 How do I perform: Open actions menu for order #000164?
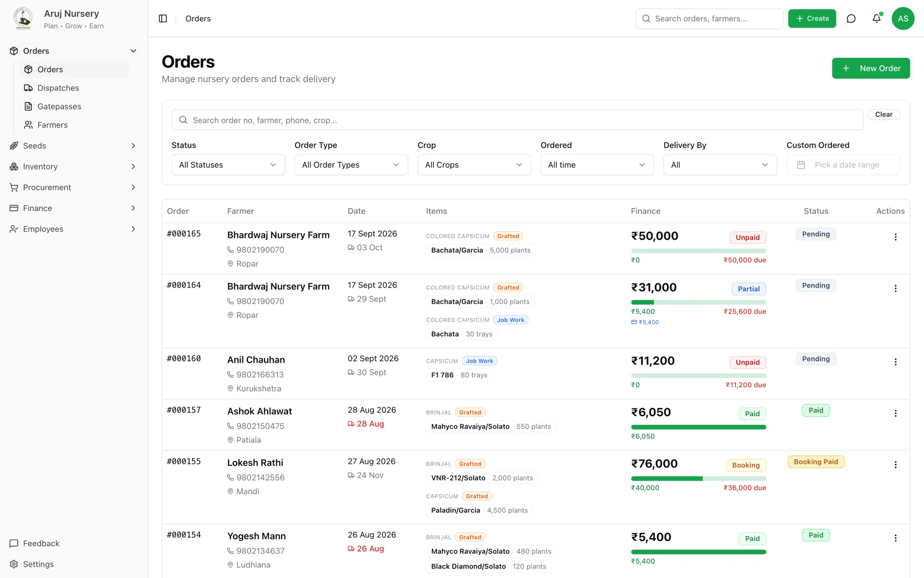click(x=895, y=289)
